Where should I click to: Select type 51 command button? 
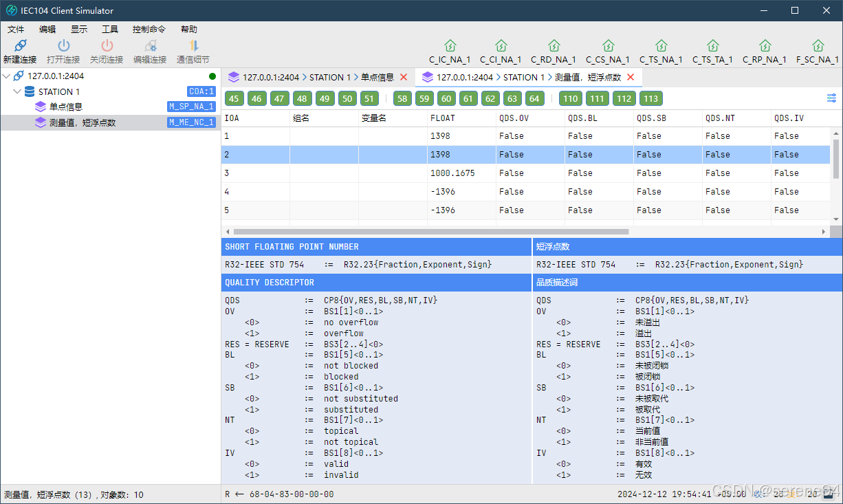point(370,98)
